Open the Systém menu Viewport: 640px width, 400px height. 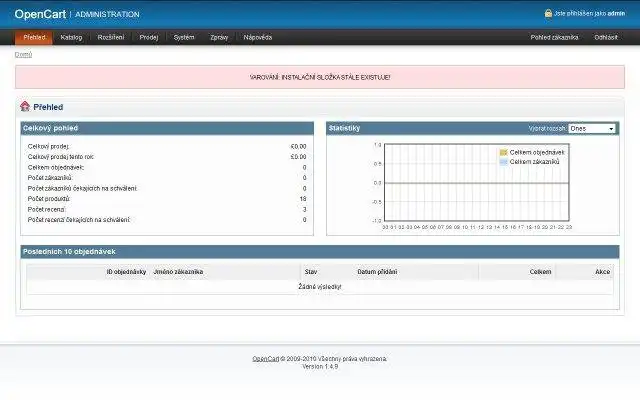(x=184, y=37)
